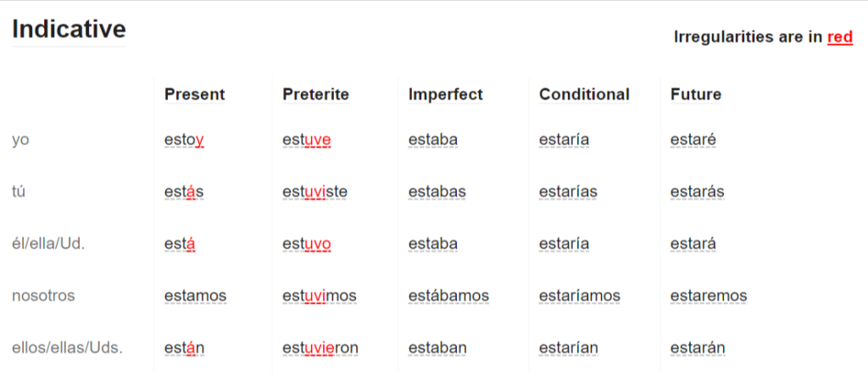
Task: Click the conditional form "estarías"
Action: [x=568, y=192]
